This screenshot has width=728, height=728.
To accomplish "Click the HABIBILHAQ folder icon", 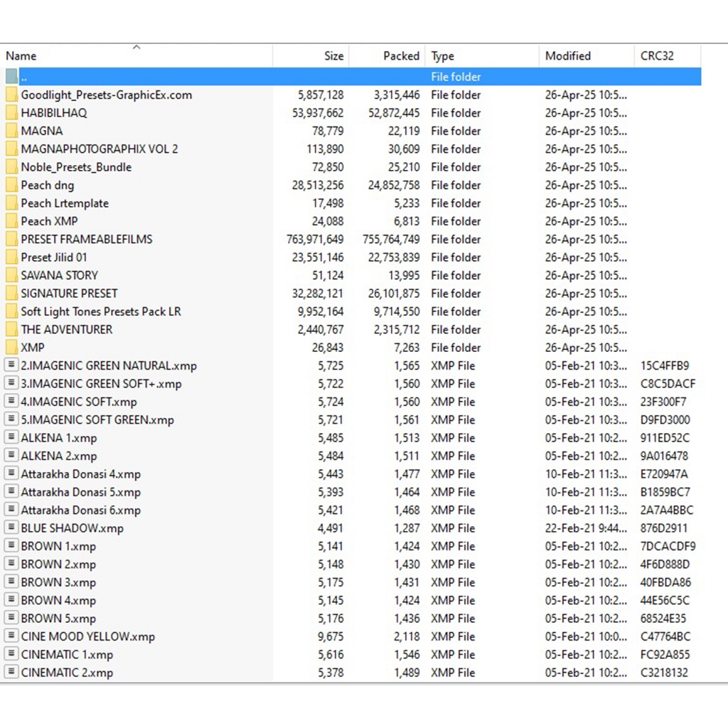I will tap(11, 113).
